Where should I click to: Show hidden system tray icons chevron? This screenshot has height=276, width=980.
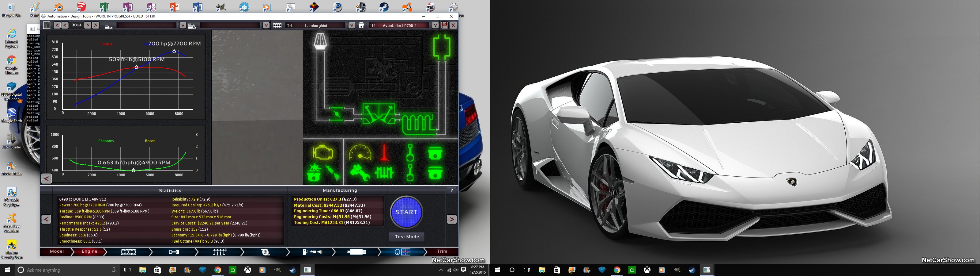[441, 270]
